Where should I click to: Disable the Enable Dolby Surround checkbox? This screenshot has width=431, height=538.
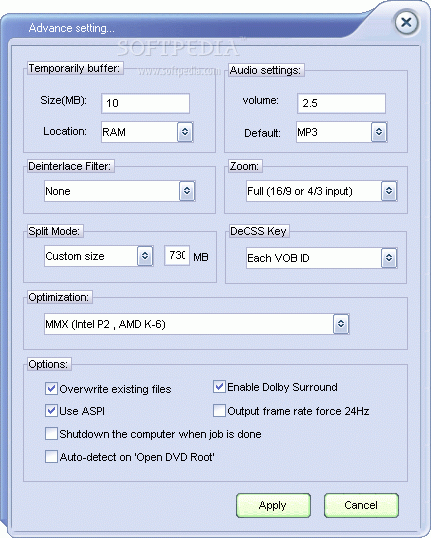pyautogui.click(x=219, y=387)
